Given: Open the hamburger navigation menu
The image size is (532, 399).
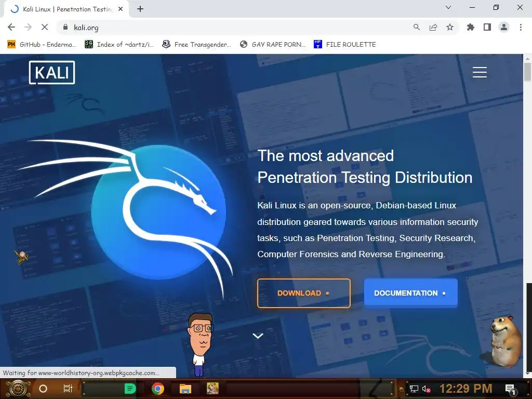Looking at the screenshot, I should (x=480, y=72).
